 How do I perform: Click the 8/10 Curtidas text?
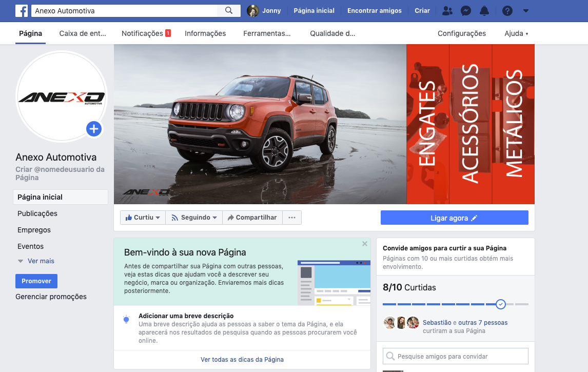click(409, 287)
